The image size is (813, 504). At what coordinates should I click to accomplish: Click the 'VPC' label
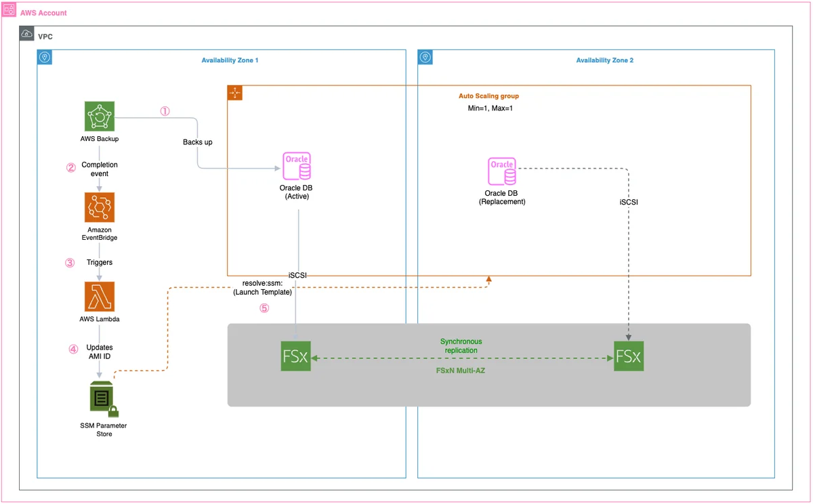pyautogui.click(x=45, y=37)
